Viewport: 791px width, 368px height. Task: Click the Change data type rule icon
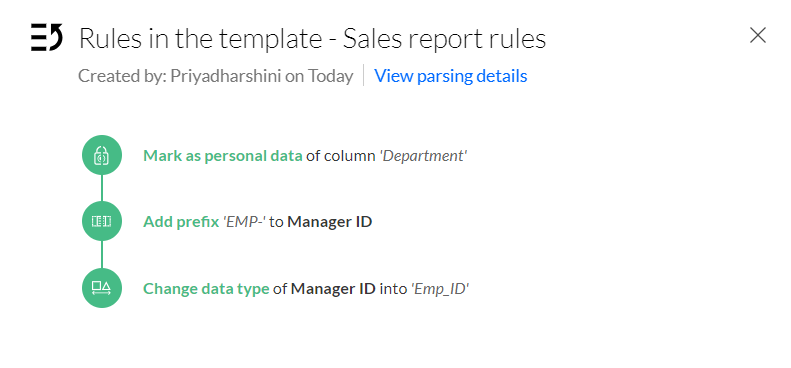click(102, 288)
